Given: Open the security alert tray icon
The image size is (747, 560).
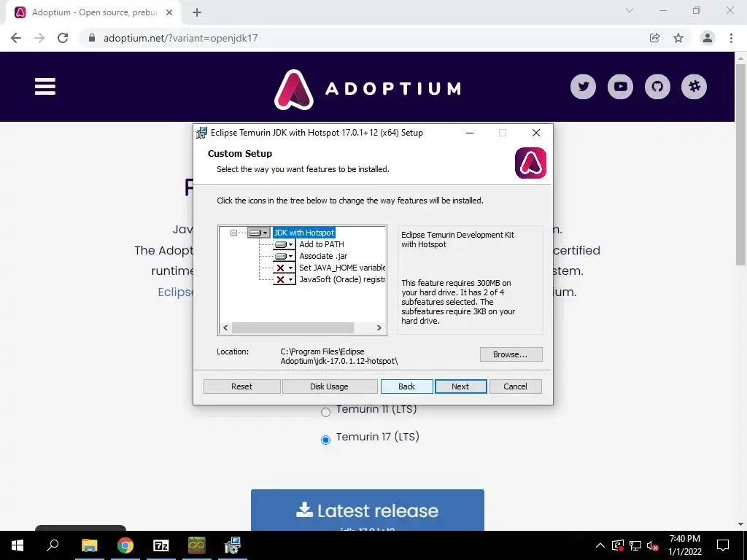Looking at the screenshot, I should tap(617, 545).
